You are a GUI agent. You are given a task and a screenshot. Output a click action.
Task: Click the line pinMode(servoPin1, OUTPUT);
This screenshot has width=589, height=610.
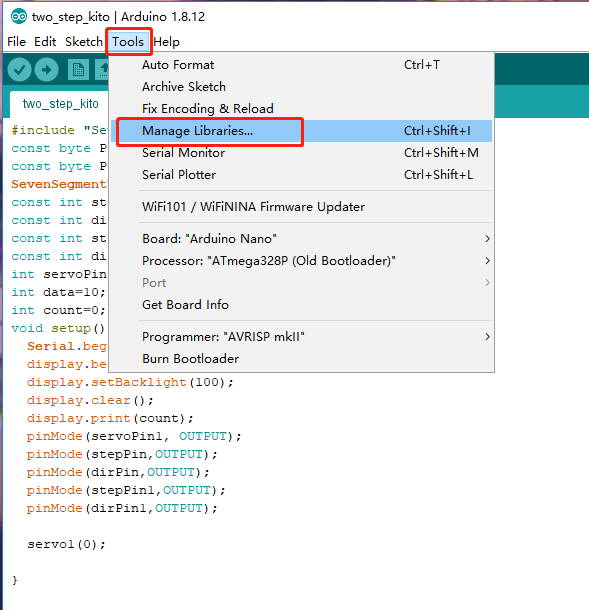[x=134, y=436]
